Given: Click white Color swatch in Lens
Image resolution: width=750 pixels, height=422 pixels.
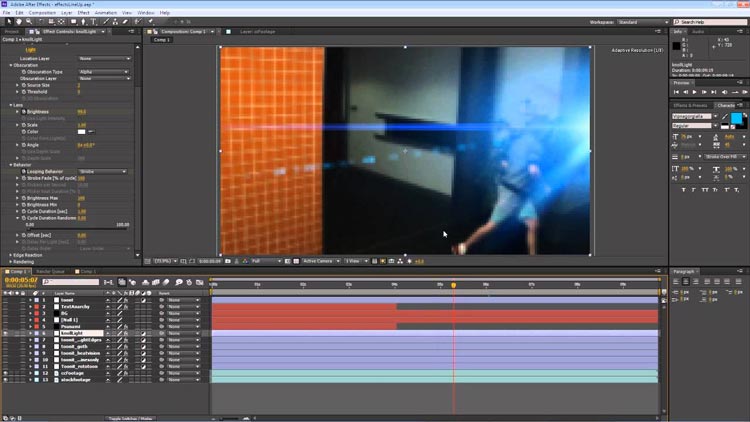Looking at the screenshot, I should coord(82,132).
